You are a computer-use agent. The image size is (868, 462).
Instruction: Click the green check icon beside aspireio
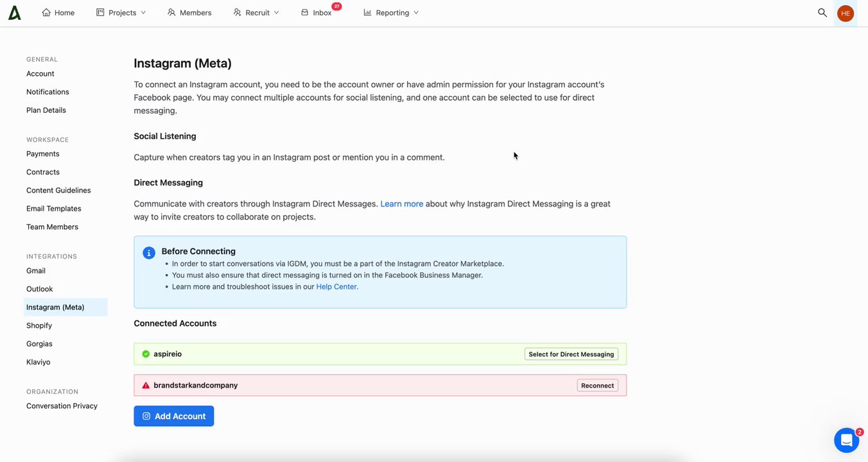click(146, 354)
